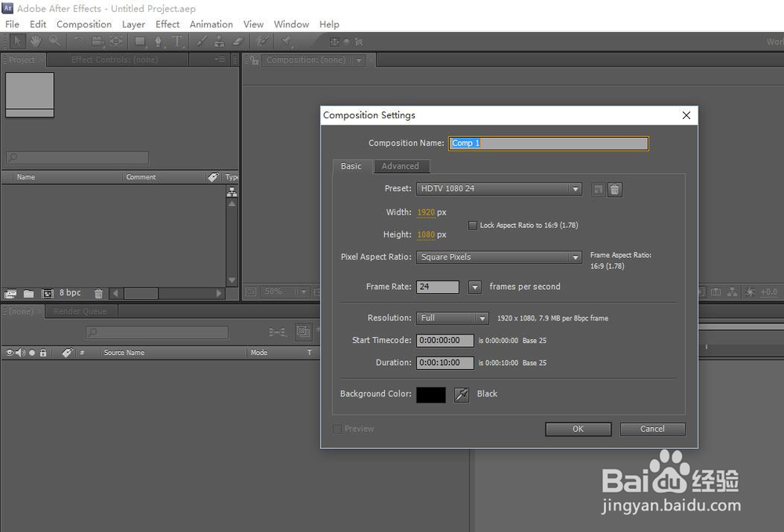Open the Project panel options menu icon
This screenshot has width=784, height=532.
coord(220,60)
